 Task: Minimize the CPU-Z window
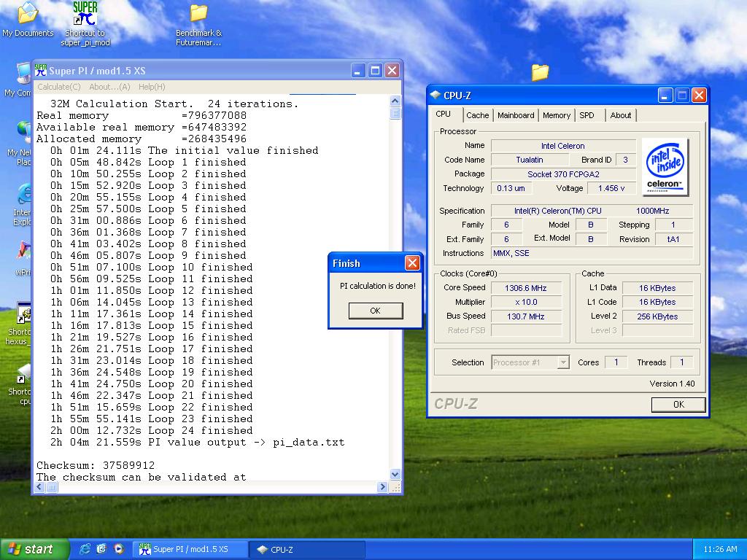[x=665, y=96]
